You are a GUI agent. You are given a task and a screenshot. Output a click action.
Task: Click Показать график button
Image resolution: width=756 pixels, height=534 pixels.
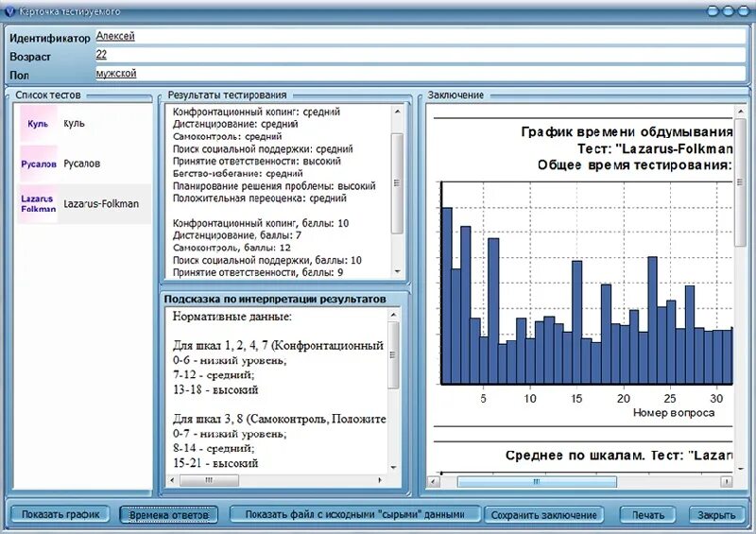click(x=60, y=514)
